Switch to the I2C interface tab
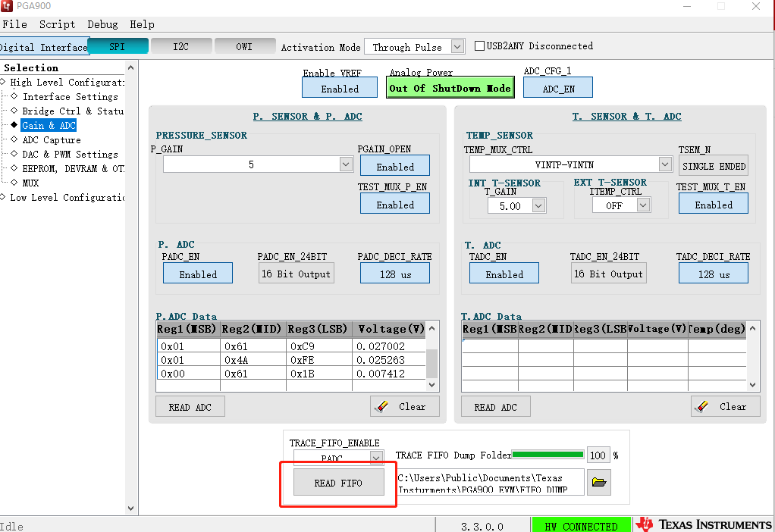 [181, 46]
